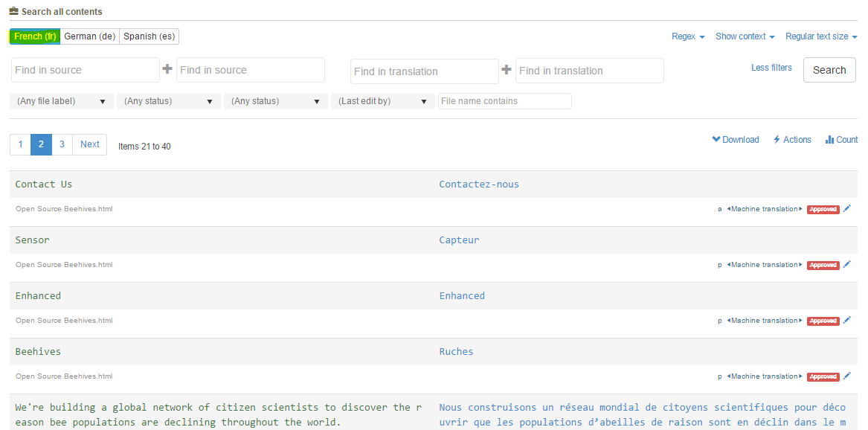Click the edit pencil for Ruches row
The width and height of the screenshot is (868, 430).
847,376
